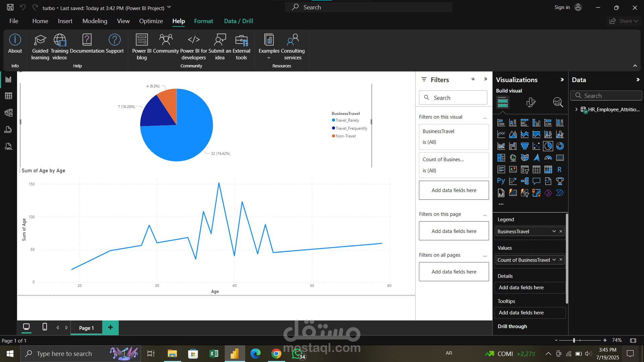Click Submit an idea
This screenshot has height=362, width=644.
[220, 47]
